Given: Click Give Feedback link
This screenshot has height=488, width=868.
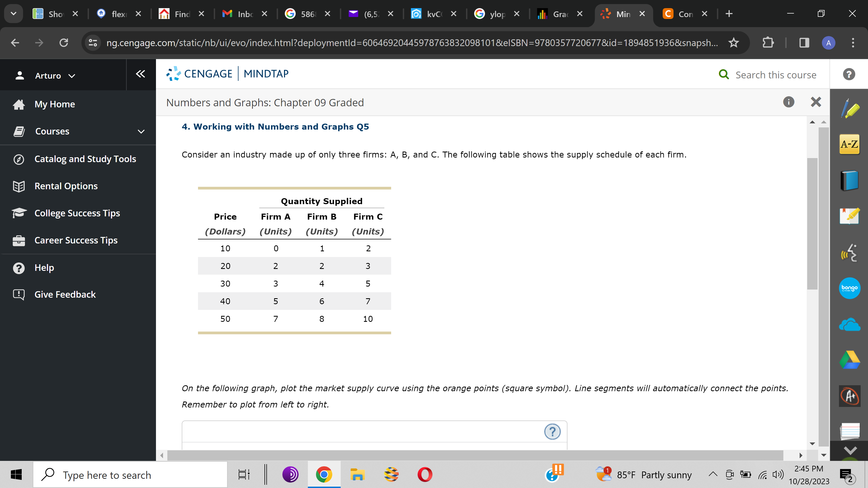Looking at the screenshot, I should 65,294.
